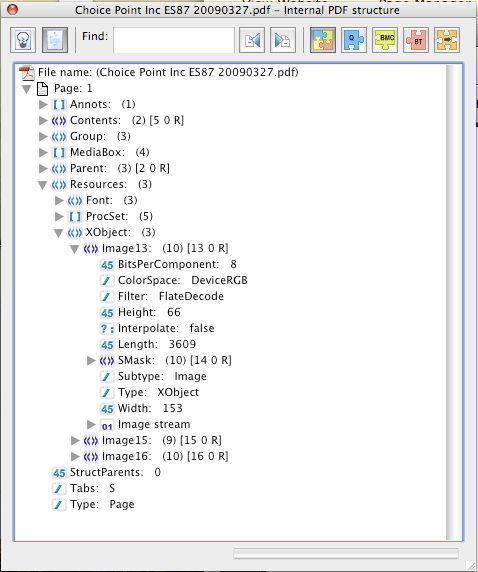This screenshot has height=572, width=478.
Task: Click the vertical scrollbar of the tree
Action: click(x=454, y=302)
